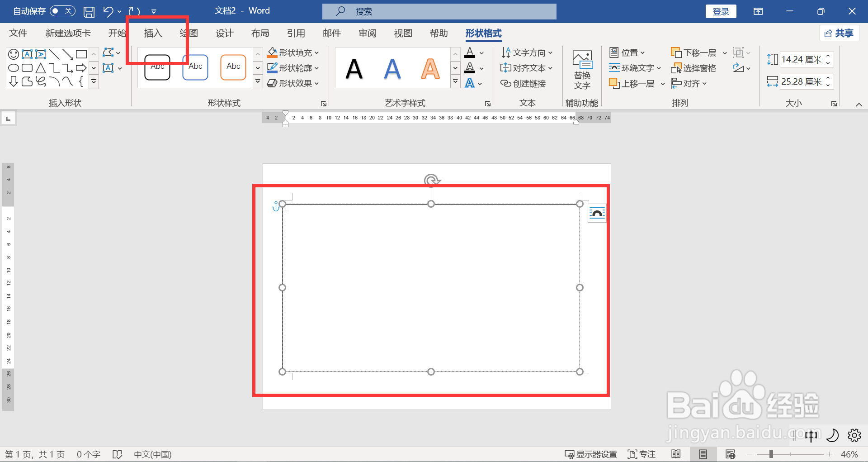Open Customize Quick Access Toolbar dropdown

[x=154, y=11]
